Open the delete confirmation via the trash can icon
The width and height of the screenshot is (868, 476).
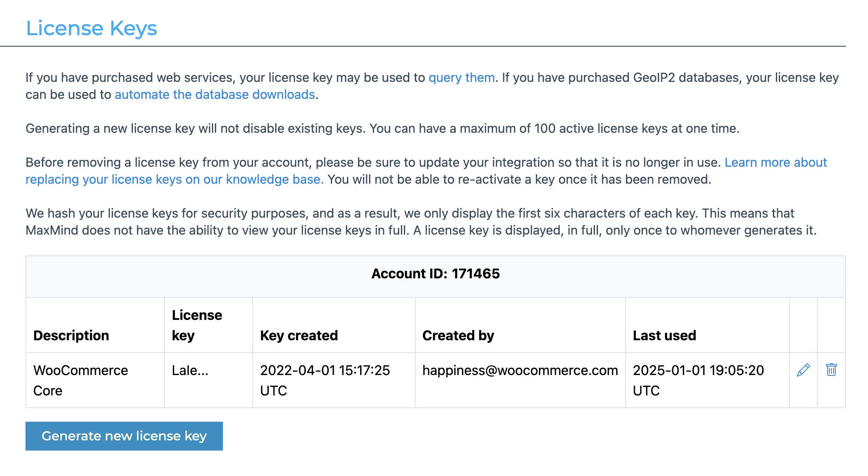click(831, 370)
